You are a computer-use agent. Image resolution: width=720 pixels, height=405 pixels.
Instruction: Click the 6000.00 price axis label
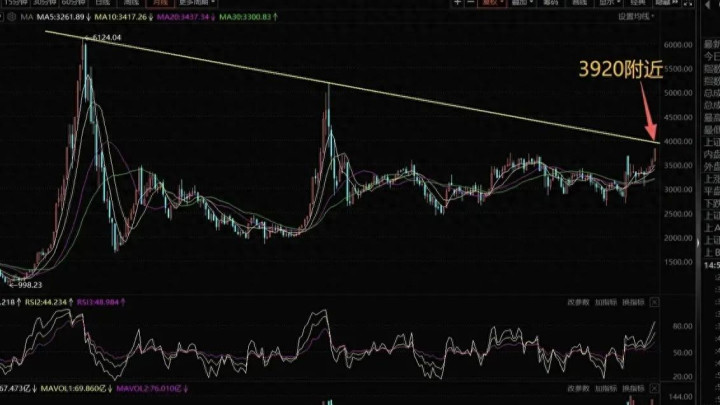(678, 45)
